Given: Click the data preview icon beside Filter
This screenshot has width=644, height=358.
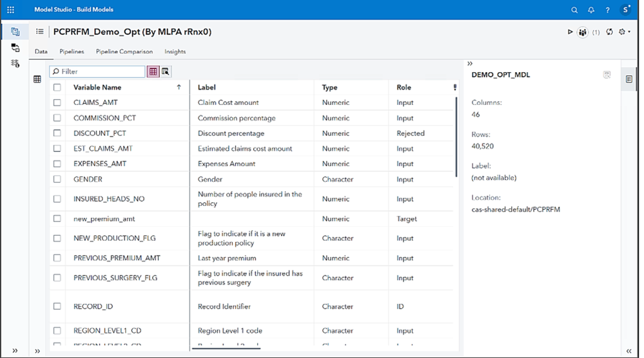Looking at the screenshot, I should [x=166, y=71].
